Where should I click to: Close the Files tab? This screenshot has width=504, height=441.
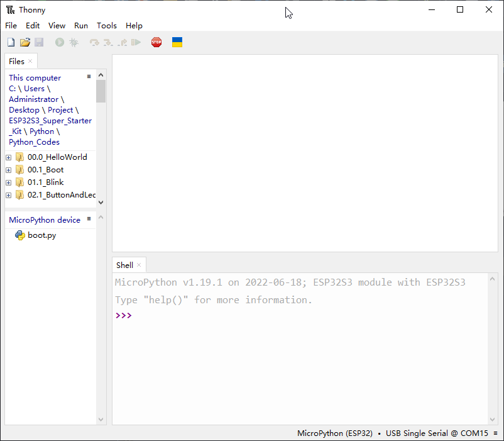pos(30,61)
